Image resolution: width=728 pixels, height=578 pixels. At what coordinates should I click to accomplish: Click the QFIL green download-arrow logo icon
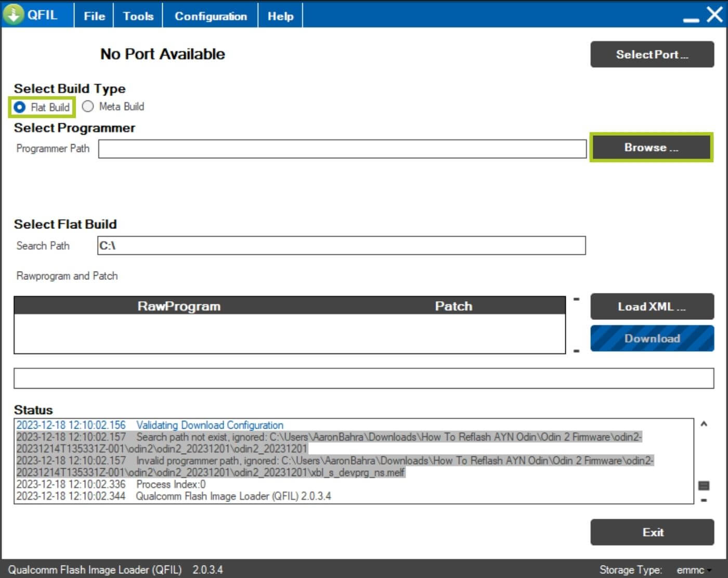14,14
